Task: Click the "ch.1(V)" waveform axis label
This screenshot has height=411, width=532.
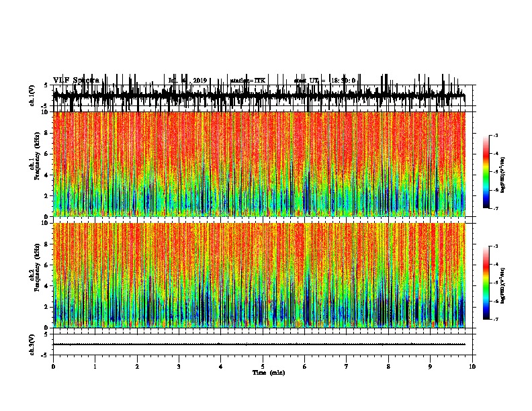Action: click(x=32, y=95)
